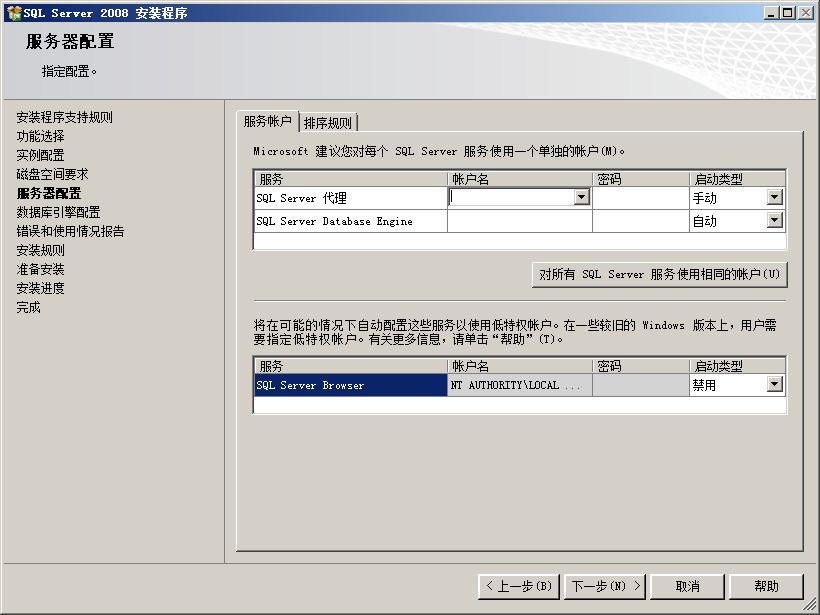Click the SQL Server installer title bar icon
This screenshot has width=820, height=615.
13,13
